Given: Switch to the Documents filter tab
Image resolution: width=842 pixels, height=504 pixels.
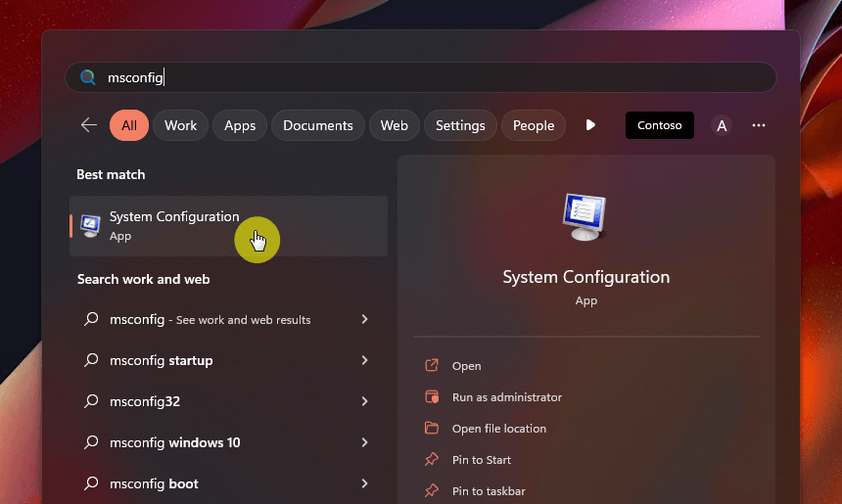Looking at the screenshot, I should pos(318,125).
